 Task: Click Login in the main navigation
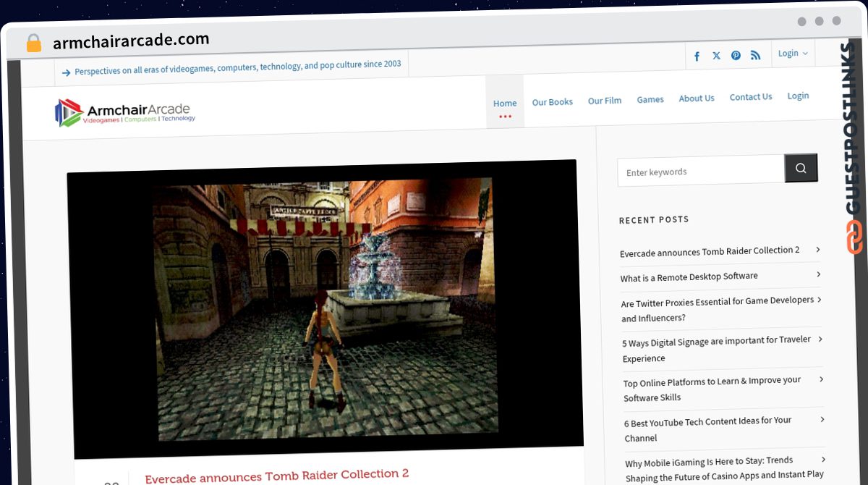[798, 96]
